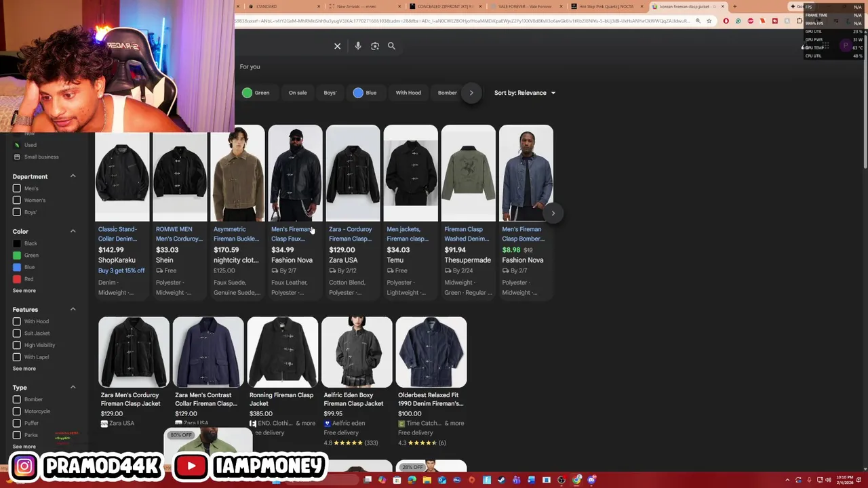Enable the With Lapel feature checkbox
This screenshot has width=868, height=488.
17,357
